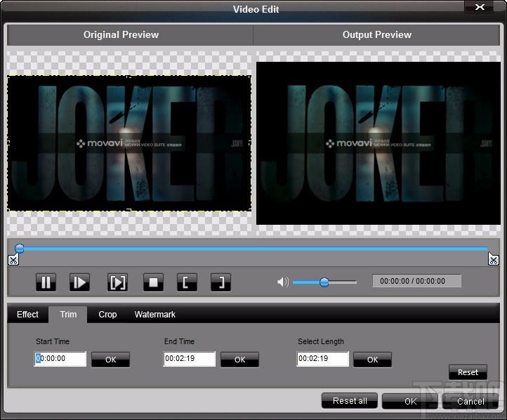Go to the Watermark tab
The image size is (507, 420).
pyautogui.click(x=154, y=315)
